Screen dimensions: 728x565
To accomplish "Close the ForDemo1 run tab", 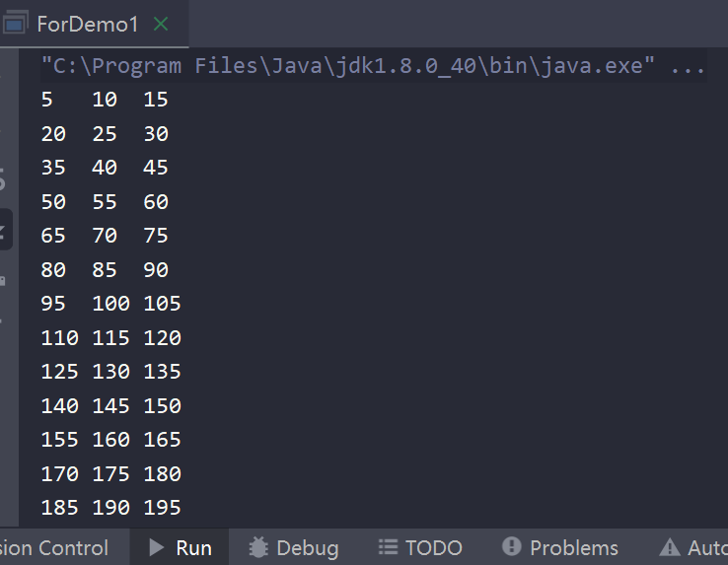I will [162, 24].
